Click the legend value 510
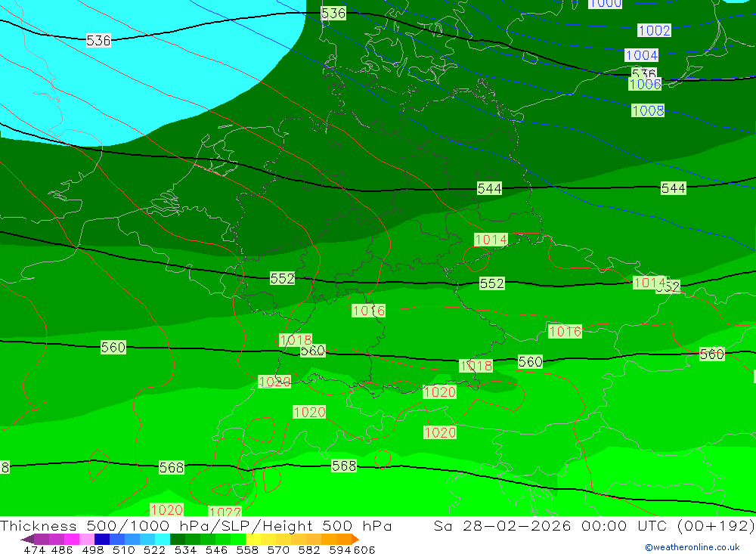This screenshot has height=554, width=756. [x=124, y=549]
